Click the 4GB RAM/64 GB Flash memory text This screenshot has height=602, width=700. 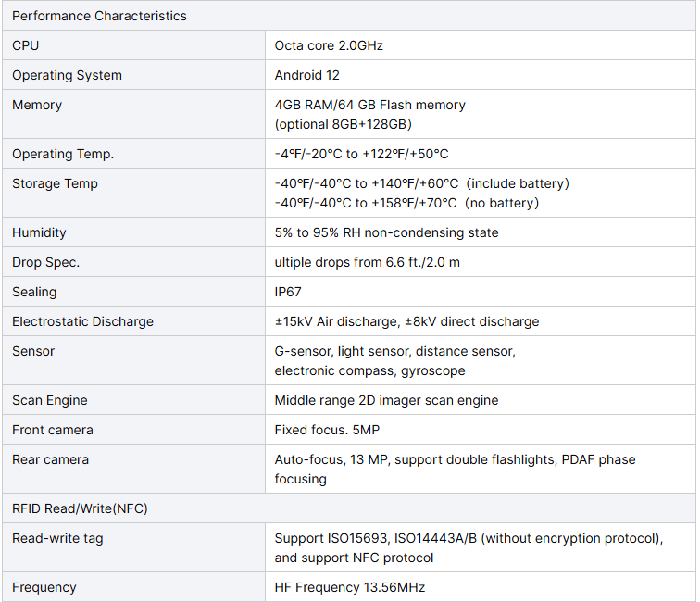(x=369, y=105)
